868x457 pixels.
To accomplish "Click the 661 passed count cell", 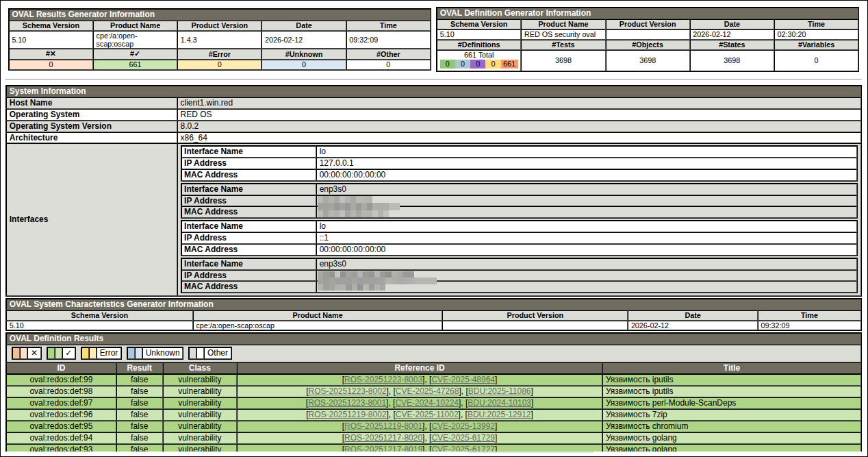I will [135, 65].
